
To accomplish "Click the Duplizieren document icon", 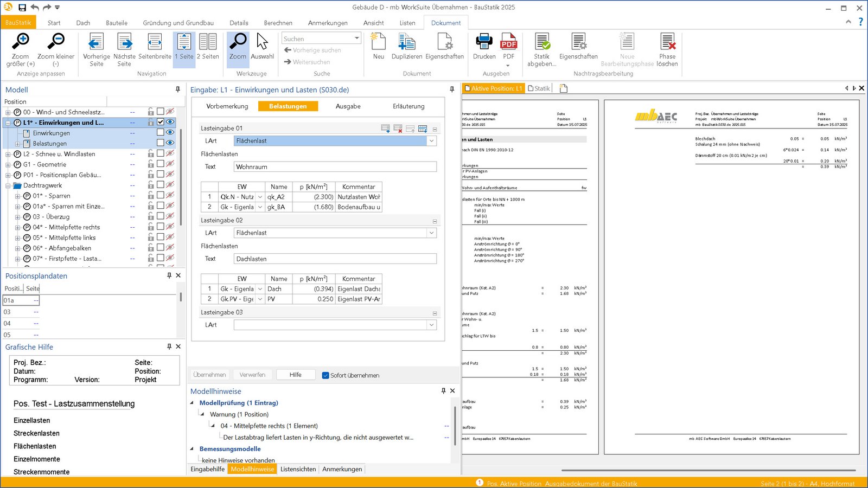I will [407, 42].
